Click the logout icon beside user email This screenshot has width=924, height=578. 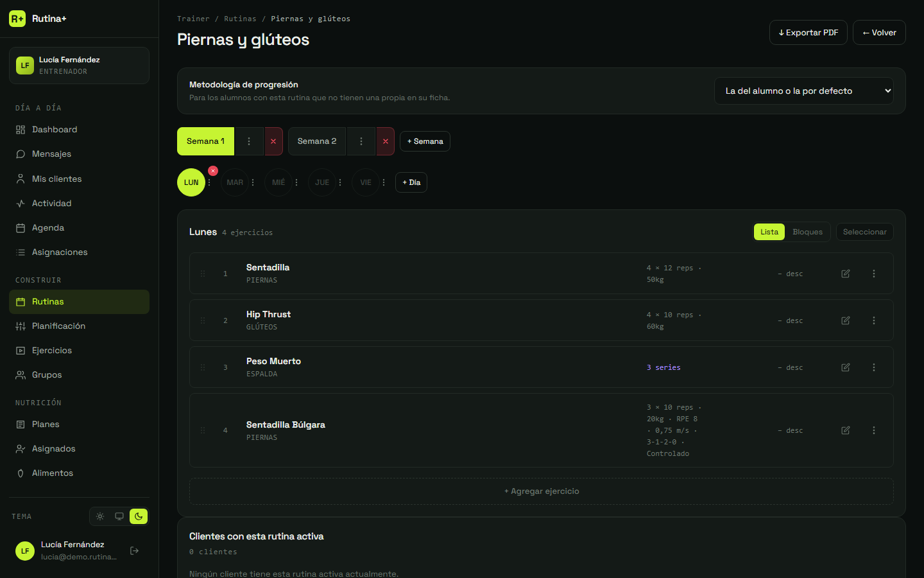[134, 550]
